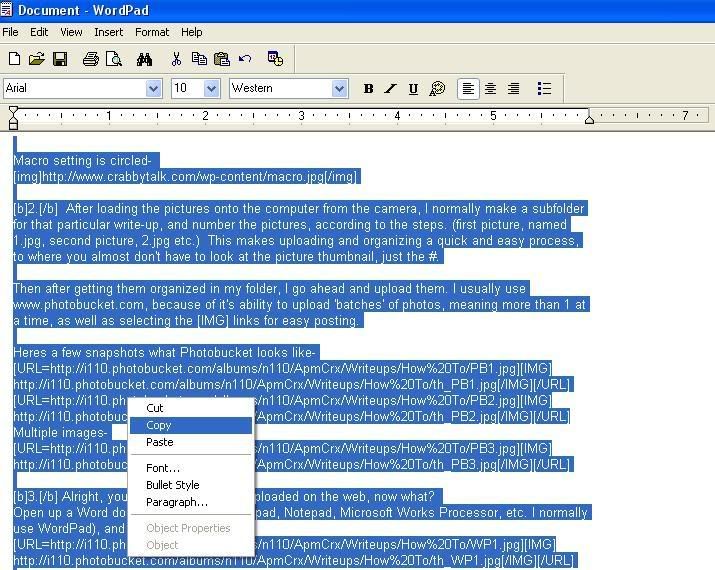The image size is (715, 570).
Task: Open the text color palette icon
Action: point(437,89)
